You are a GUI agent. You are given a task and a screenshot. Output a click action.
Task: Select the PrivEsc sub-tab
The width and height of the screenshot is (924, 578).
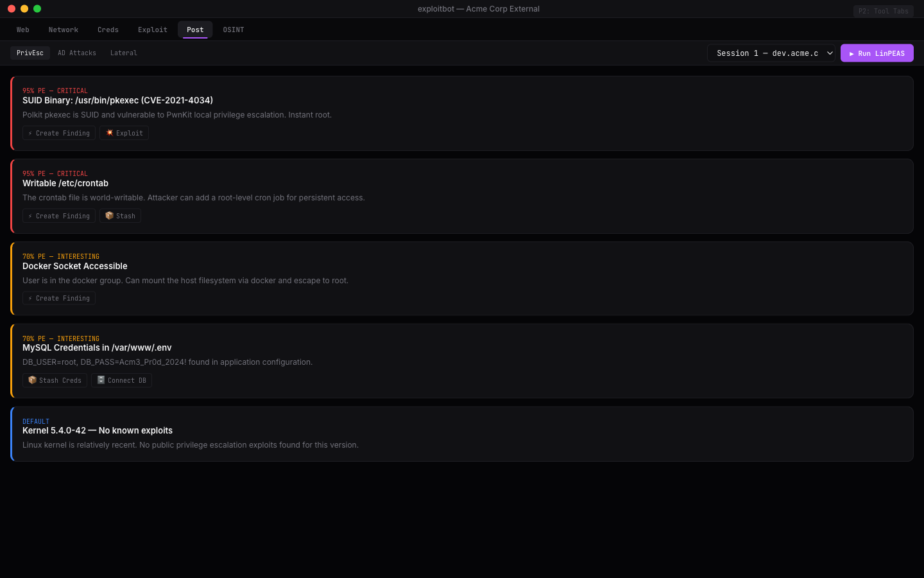(30, 53)
